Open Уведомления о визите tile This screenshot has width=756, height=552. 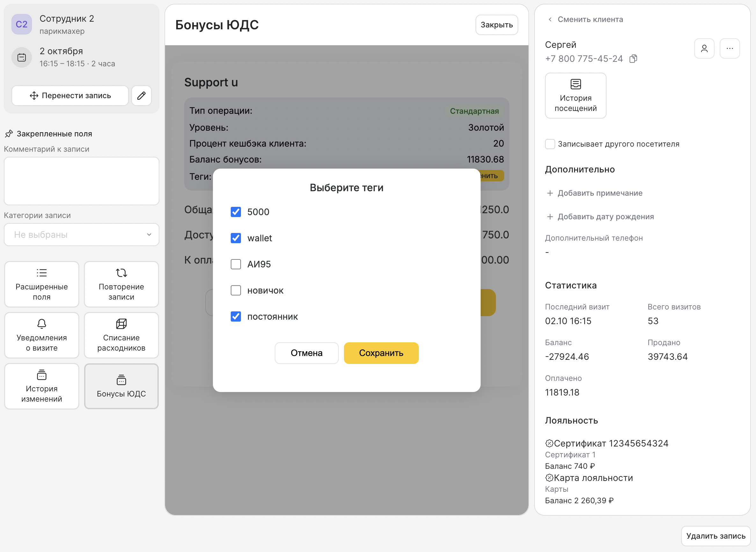tap(42, 335)
